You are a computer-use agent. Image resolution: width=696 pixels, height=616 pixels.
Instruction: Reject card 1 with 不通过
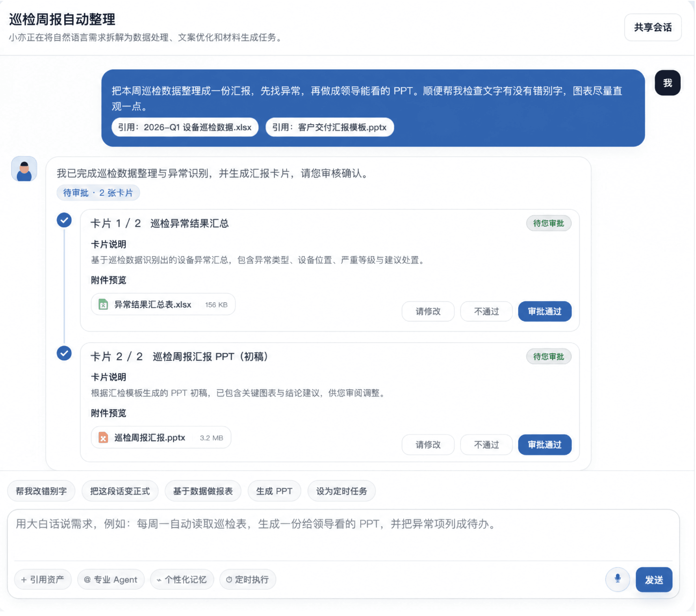coord(486,311)
